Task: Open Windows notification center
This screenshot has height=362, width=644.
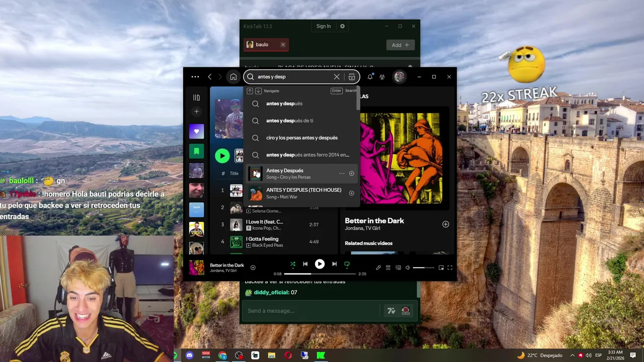Action: (x=633, y=355)
